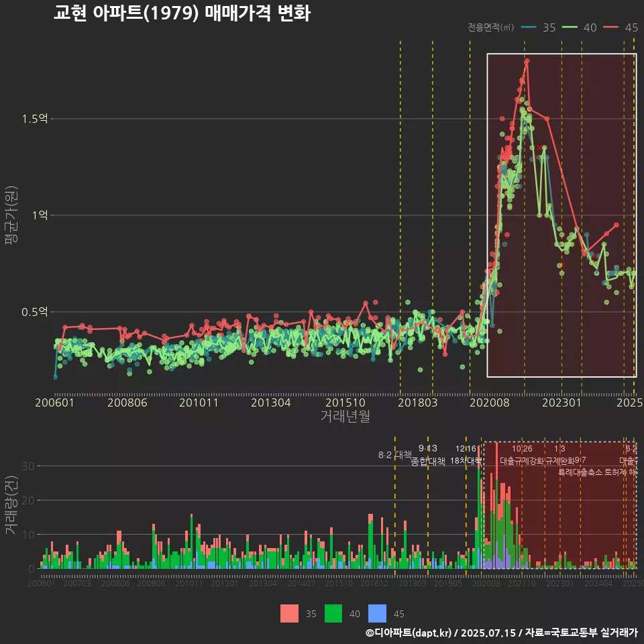Click the 0.5억 y-axis label
Viewport: 644px width, 644px height.
coord(35,312)
